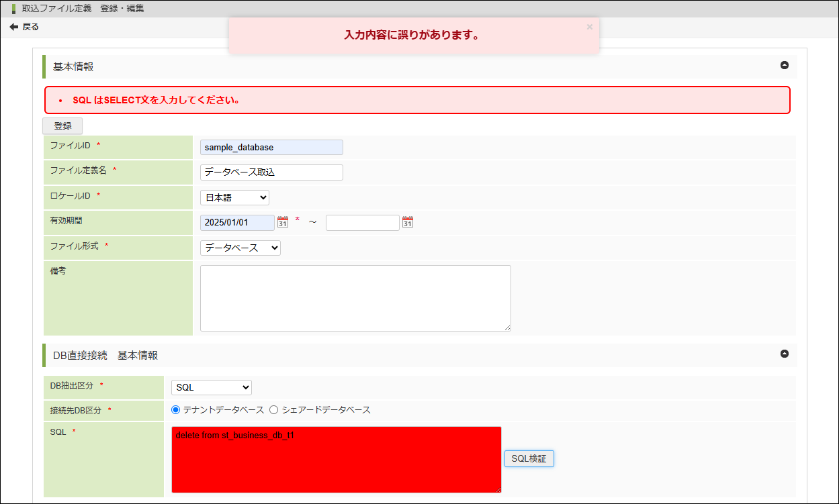
Task: Open the DB抽出区分 dropdown
Action: point(211,387)
